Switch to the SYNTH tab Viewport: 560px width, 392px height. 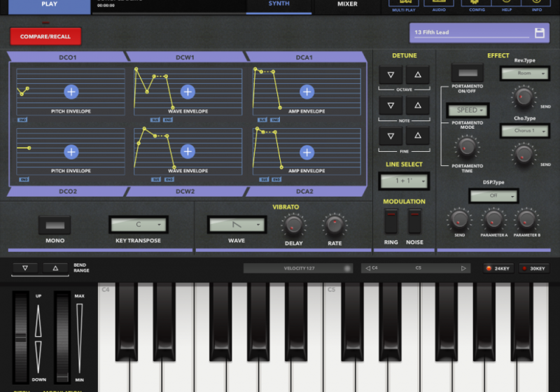coord(279,6)
